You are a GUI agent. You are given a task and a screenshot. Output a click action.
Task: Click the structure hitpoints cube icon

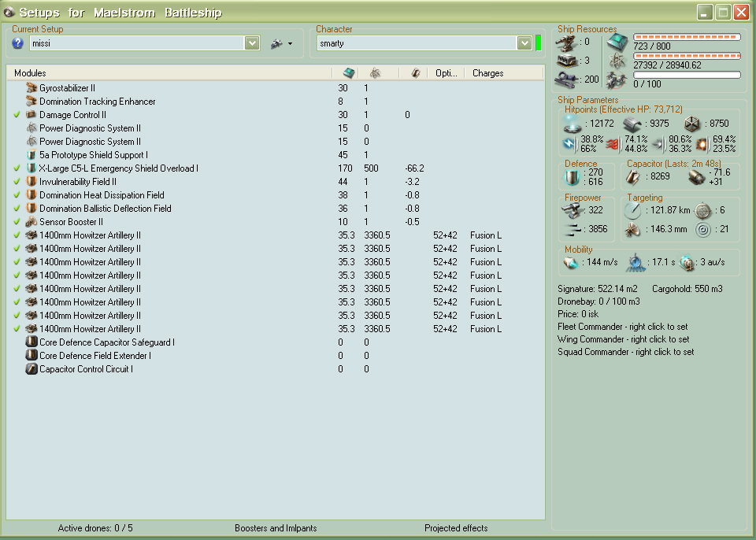coord(691,123)
